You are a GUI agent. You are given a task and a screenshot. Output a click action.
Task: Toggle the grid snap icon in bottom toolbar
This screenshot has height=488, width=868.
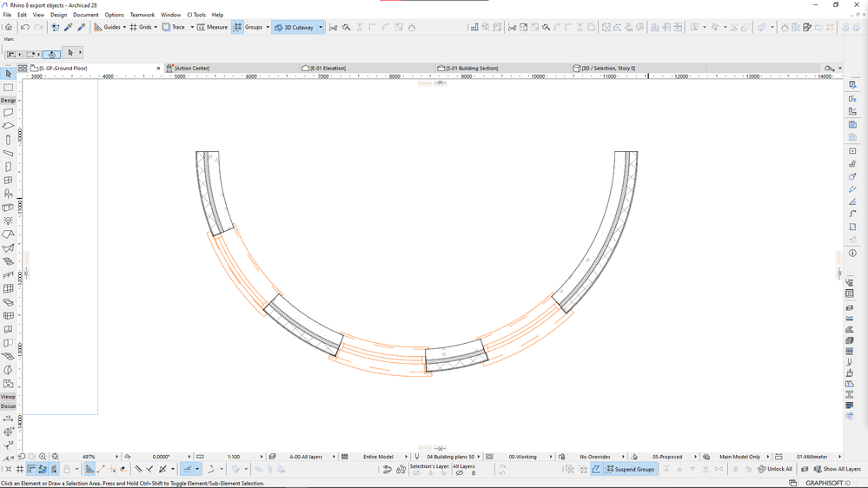[x=19, y=469]
